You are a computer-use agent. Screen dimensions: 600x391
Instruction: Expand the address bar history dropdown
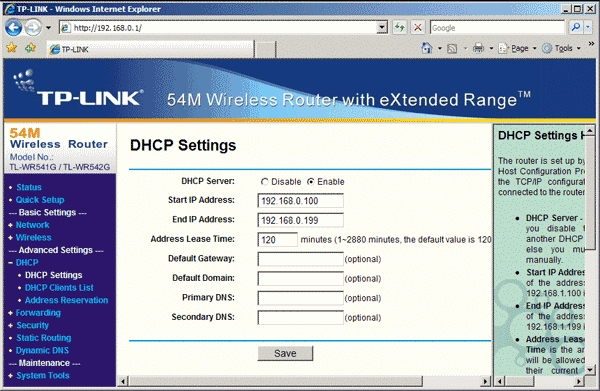point(382,28)
